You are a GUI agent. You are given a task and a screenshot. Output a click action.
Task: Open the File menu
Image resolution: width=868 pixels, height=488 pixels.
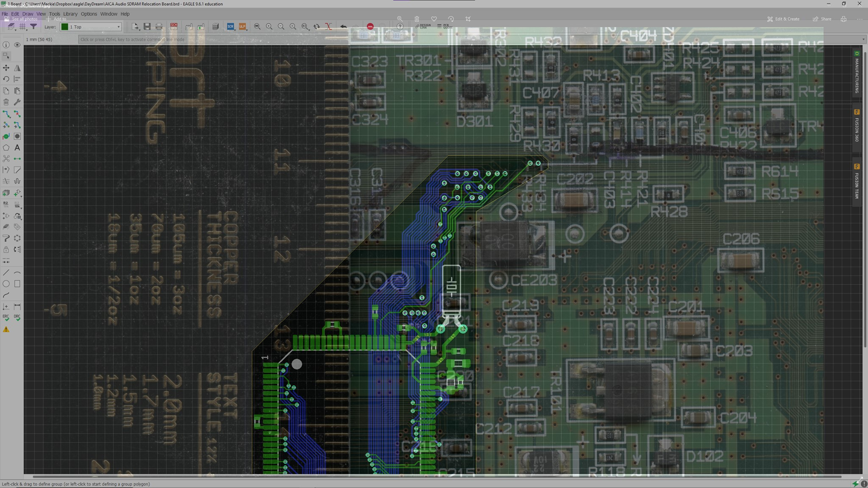point(5,14)
